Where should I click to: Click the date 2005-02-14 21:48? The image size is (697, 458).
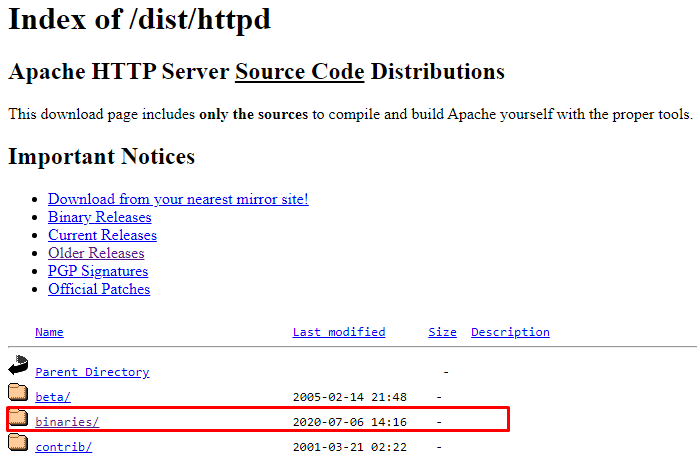coord(349,397)
